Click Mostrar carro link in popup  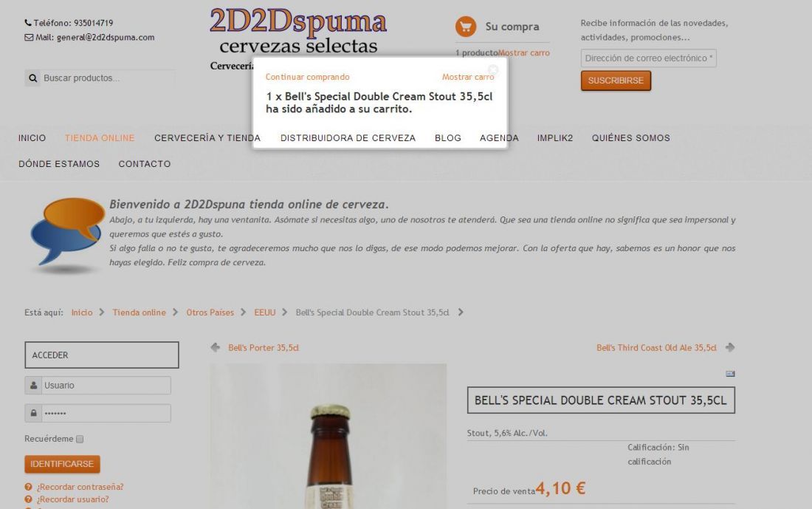pyautogui.click(x=468, y=77)
